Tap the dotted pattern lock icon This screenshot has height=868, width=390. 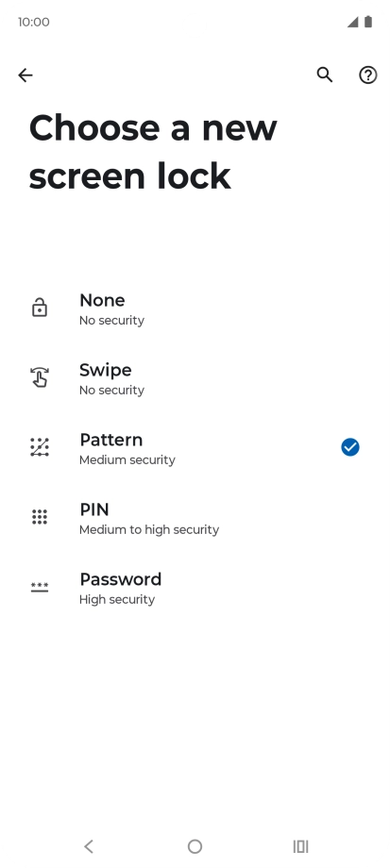tap(40, 446)
